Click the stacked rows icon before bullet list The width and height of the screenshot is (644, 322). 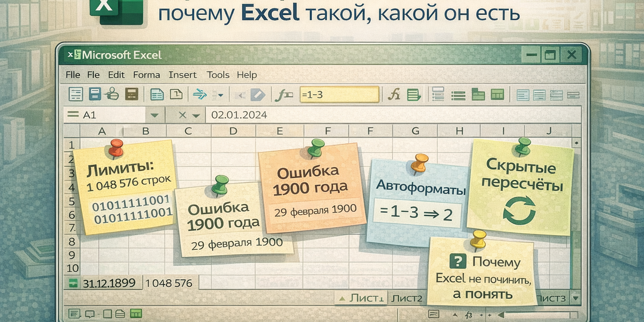click(x=439, y=94)
